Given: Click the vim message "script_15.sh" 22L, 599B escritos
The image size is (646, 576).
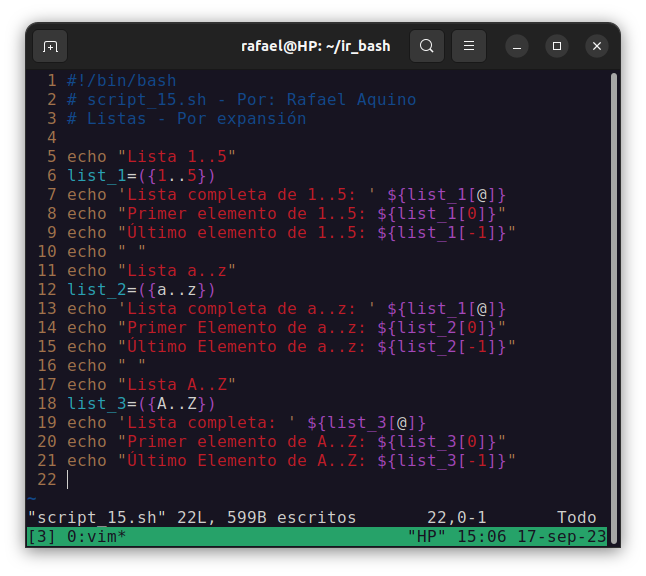Looking at the screenshot, I should [192, 517].
